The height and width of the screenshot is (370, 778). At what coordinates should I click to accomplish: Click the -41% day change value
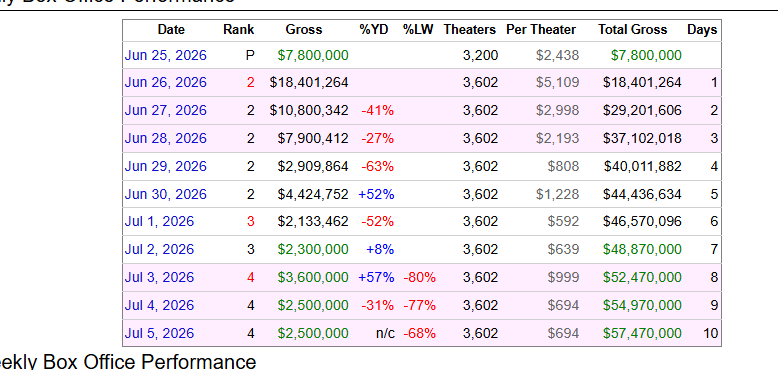coord(378,110)
